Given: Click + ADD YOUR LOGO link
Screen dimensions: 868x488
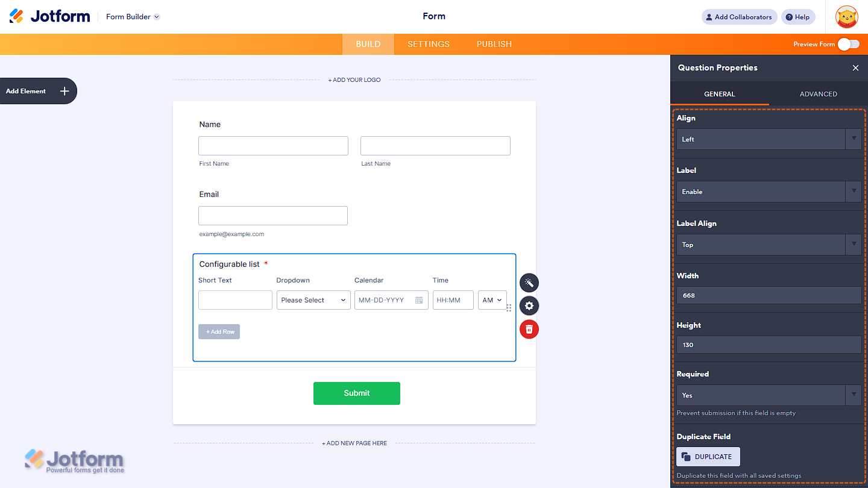Looking at the screenshot, I should 354,80.
